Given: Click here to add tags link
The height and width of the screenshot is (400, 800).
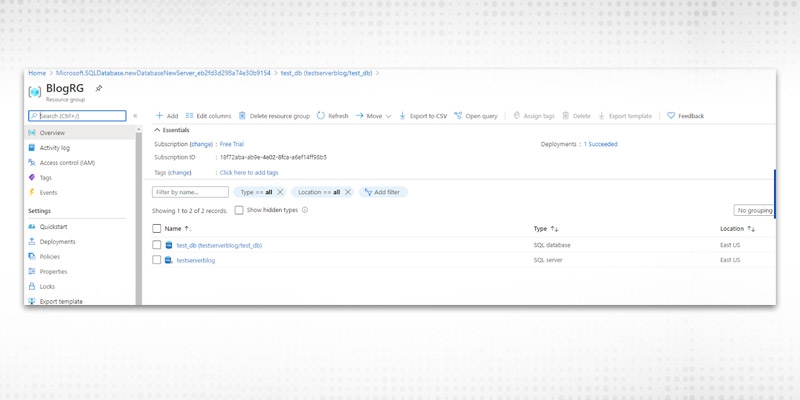Looking at the screenshot, I should [x=249, y=172].
